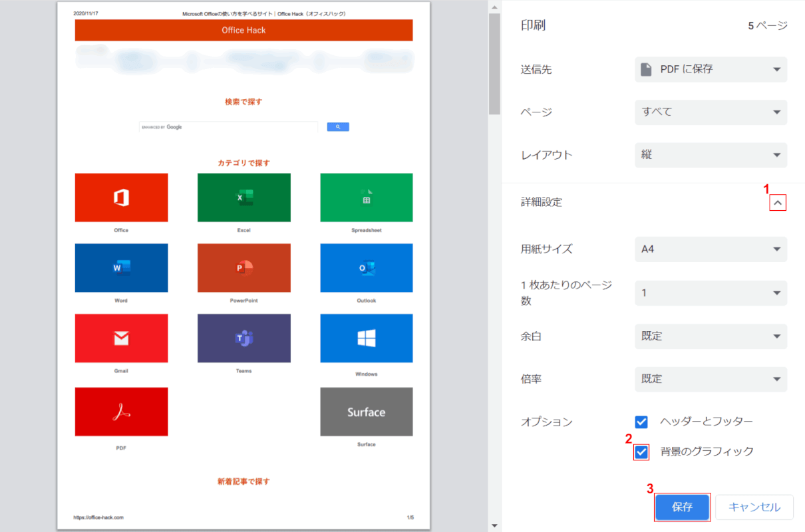This screenshot has height=532, width=805.
Task: Open the 1枚あたりのページ数 dropdown
Action: (711, 293)
